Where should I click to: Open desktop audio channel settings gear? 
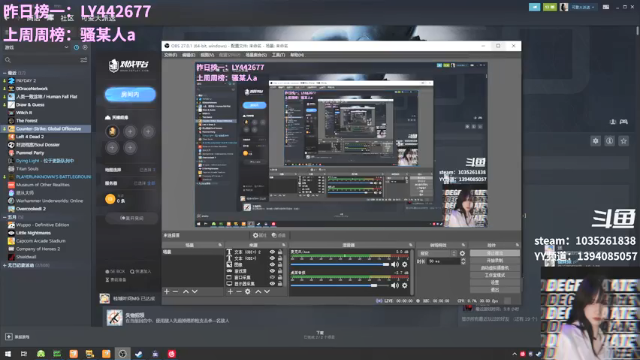(x=404, y=285)
